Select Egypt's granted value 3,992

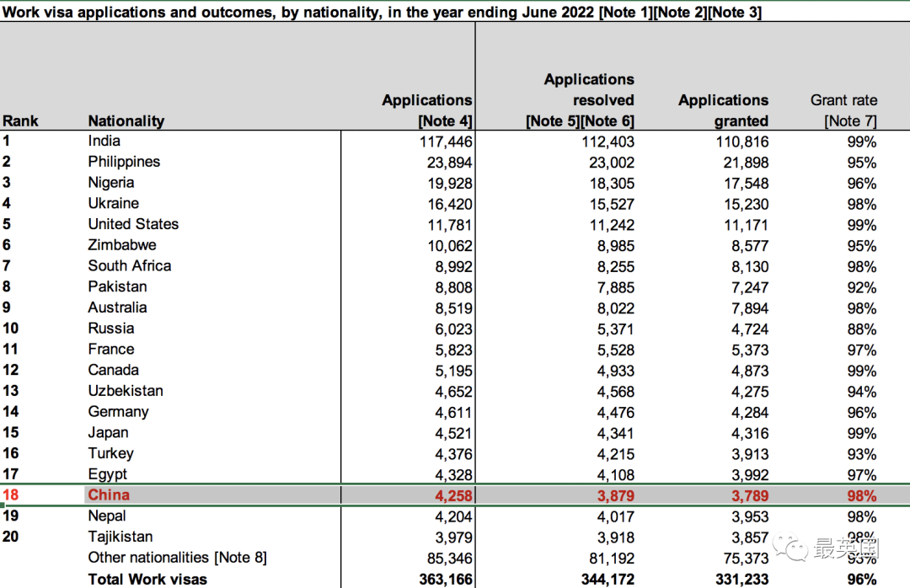750,477
